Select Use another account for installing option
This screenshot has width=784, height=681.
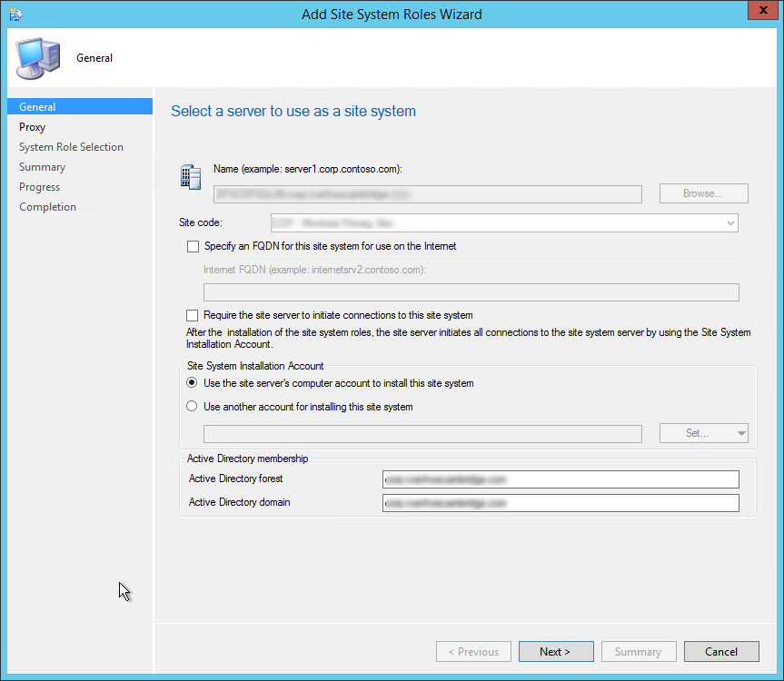[x=192, y=406]
